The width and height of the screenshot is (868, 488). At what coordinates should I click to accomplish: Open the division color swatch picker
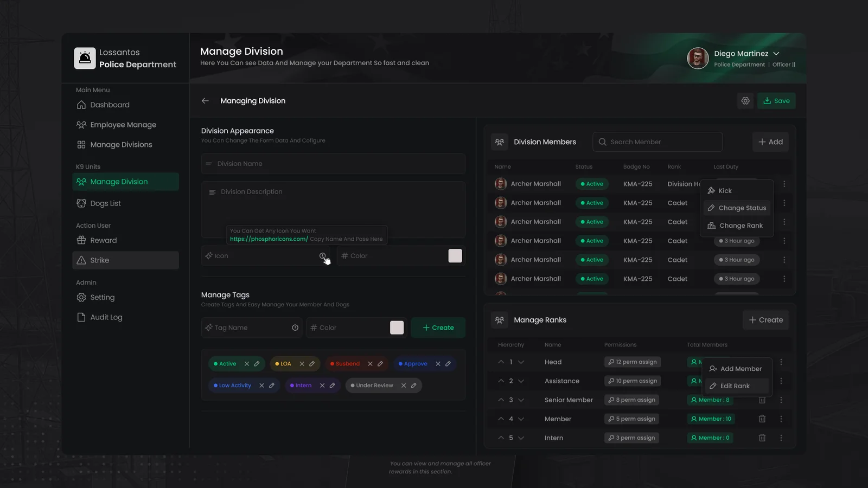(455, 256)
